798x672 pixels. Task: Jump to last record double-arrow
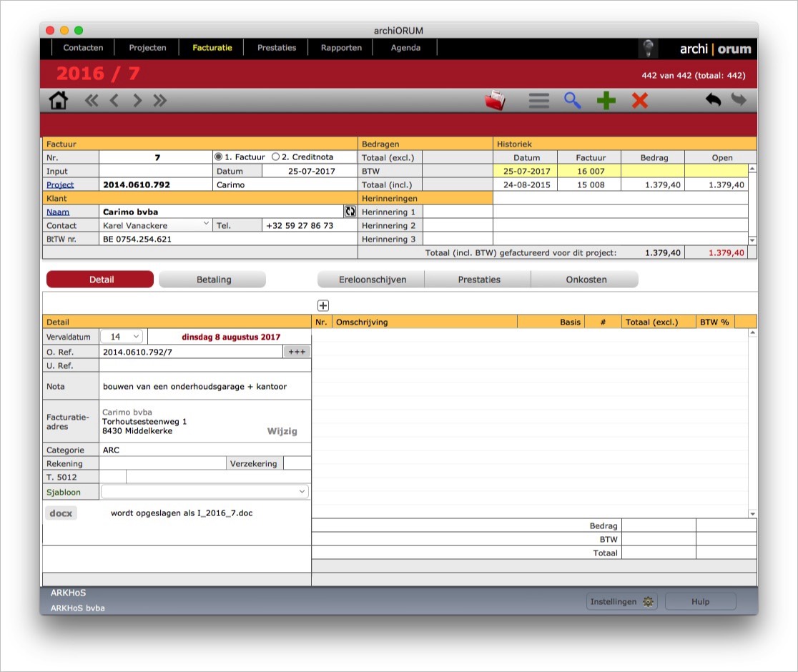pyautogui.click(x=159, y=100)
